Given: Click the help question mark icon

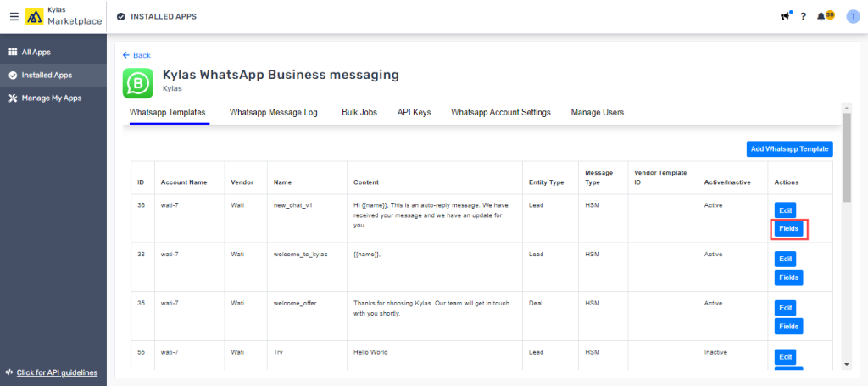Looking at the screenshot, I should pos(804,17).
